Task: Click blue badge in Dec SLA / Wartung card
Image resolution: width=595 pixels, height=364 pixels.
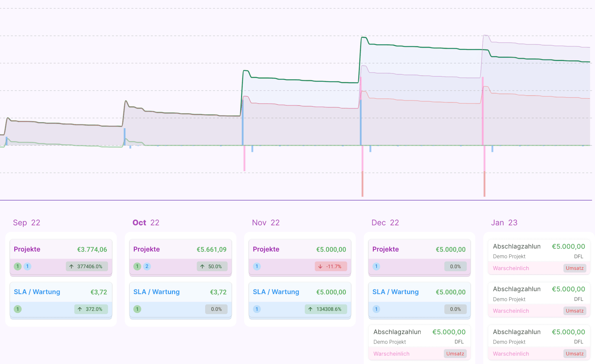Action: click(x=376, y=309)
